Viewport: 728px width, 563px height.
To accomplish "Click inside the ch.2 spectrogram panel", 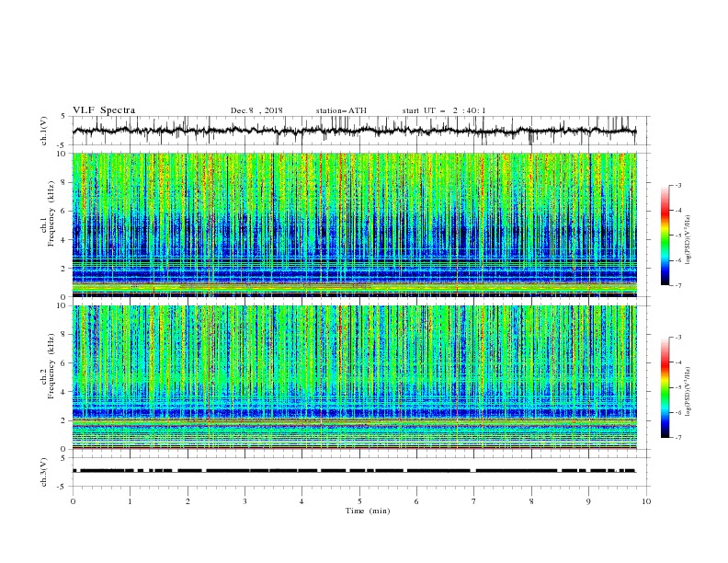I will point(354,377).
